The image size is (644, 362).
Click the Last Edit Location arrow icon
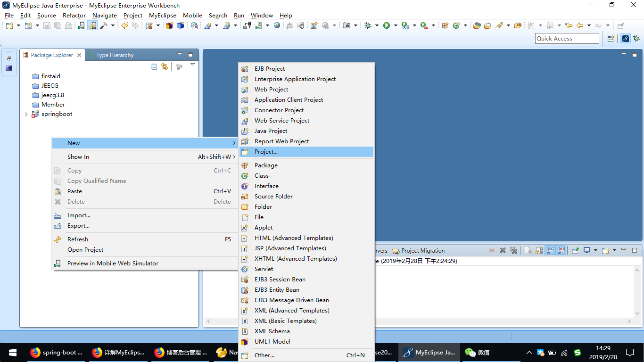pyautogui.click(x=569, y=25)
